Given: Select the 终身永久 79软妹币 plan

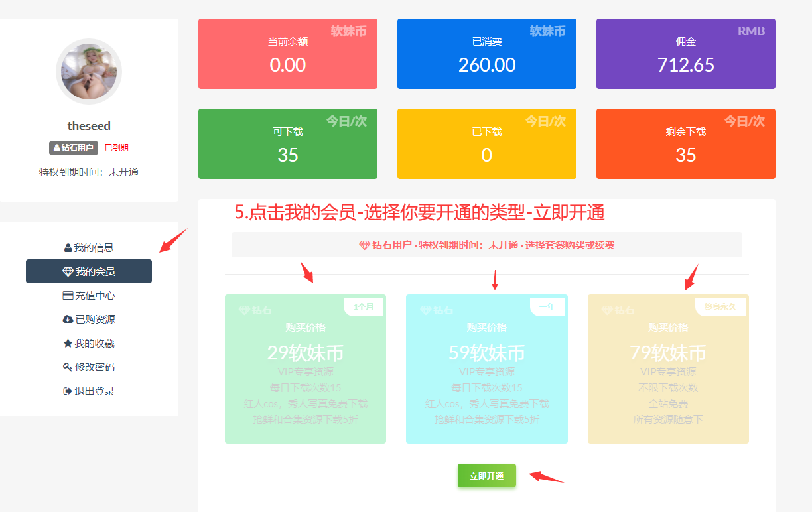Looking at the screenshot, I should (x=668, y=369).
